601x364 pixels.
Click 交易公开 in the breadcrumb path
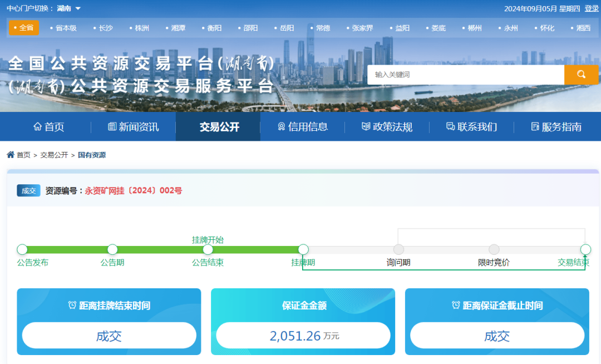(x=54, y=155)
